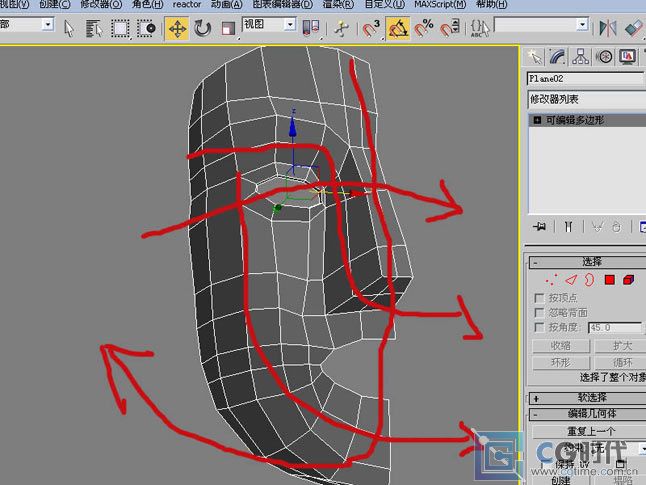Choose the Rectangular Selection Region tool
This screenshot has height=485, width=646.
point(120,28)
